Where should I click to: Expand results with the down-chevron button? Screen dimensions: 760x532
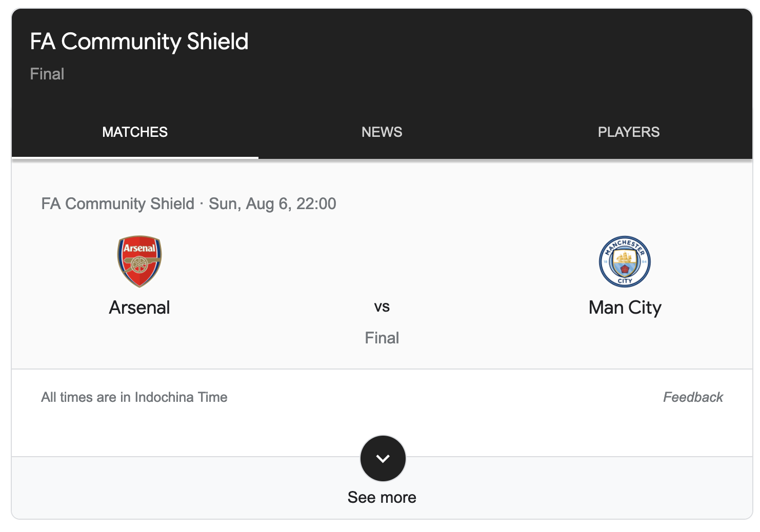[x=383, y=458]
